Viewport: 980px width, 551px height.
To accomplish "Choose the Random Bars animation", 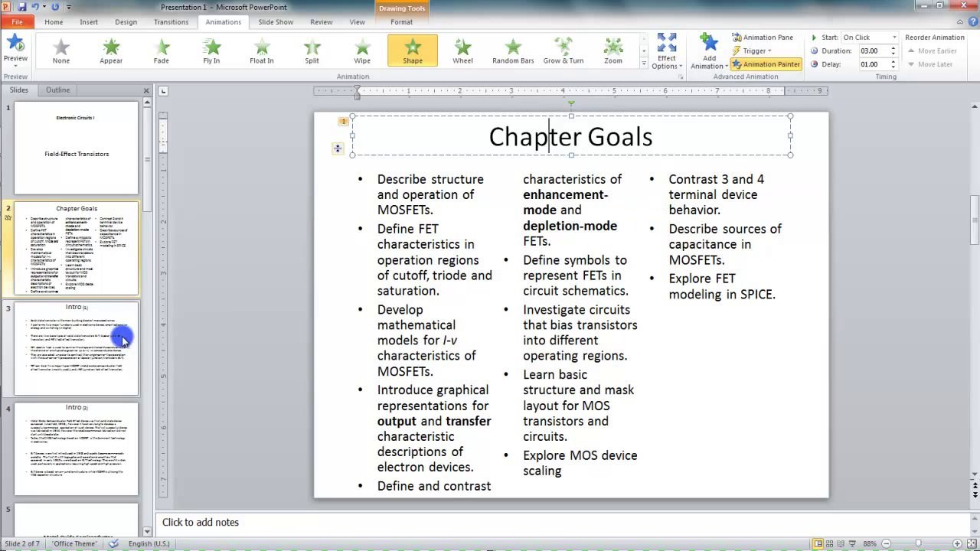I will (x=513, y=51).
